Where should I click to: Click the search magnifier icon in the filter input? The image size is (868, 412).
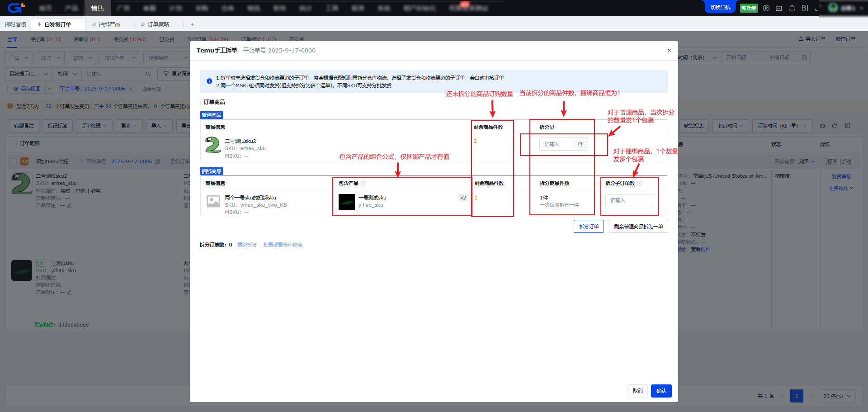tap(147, 74)
